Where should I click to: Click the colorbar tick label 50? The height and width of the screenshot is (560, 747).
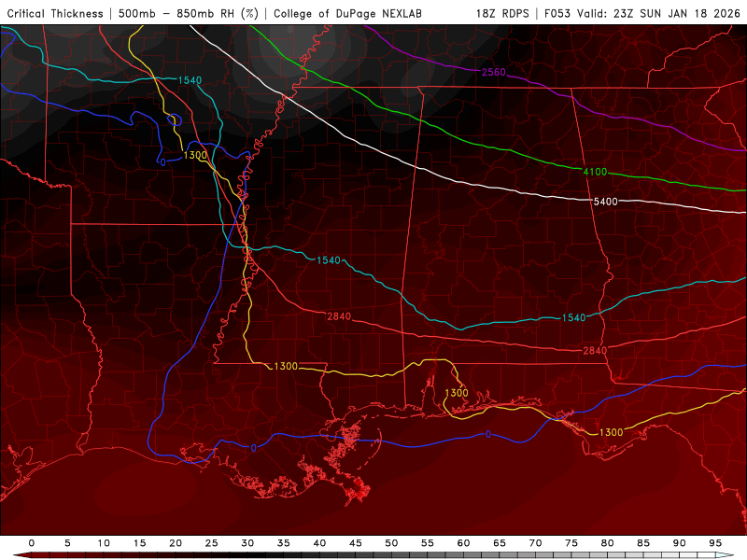391,543
